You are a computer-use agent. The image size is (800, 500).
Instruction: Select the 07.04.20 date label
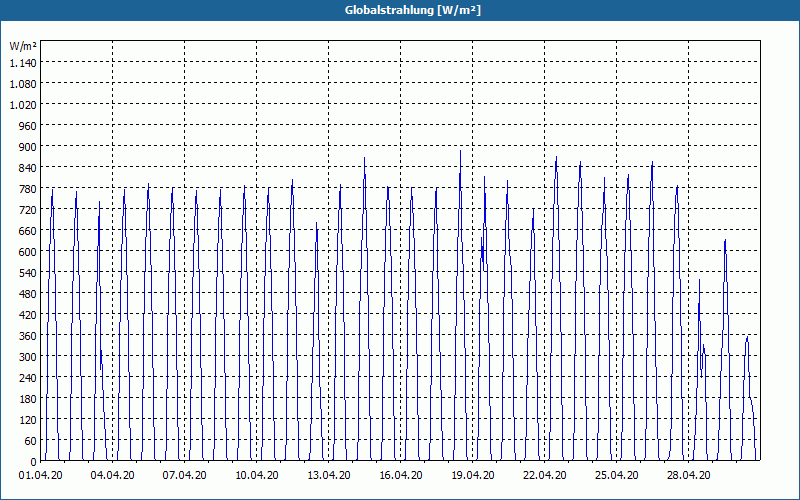(x=185, y=476)
